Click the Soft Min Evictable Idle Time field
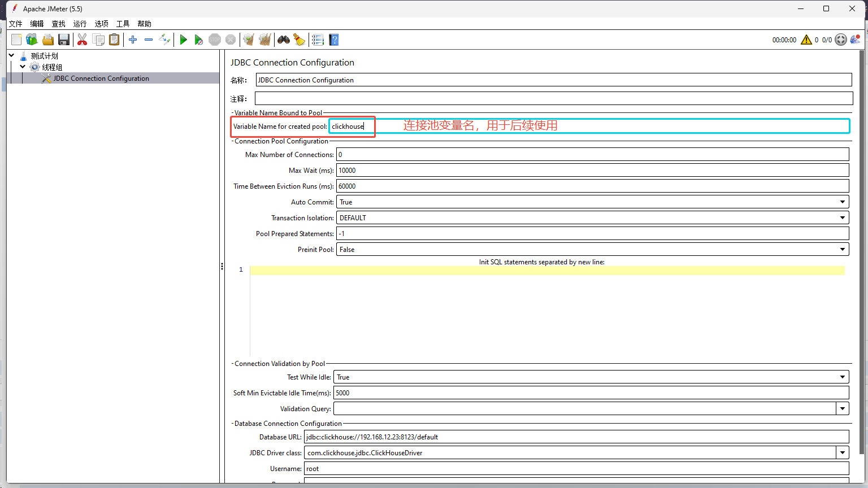The image size is (868, 488). 591,393
